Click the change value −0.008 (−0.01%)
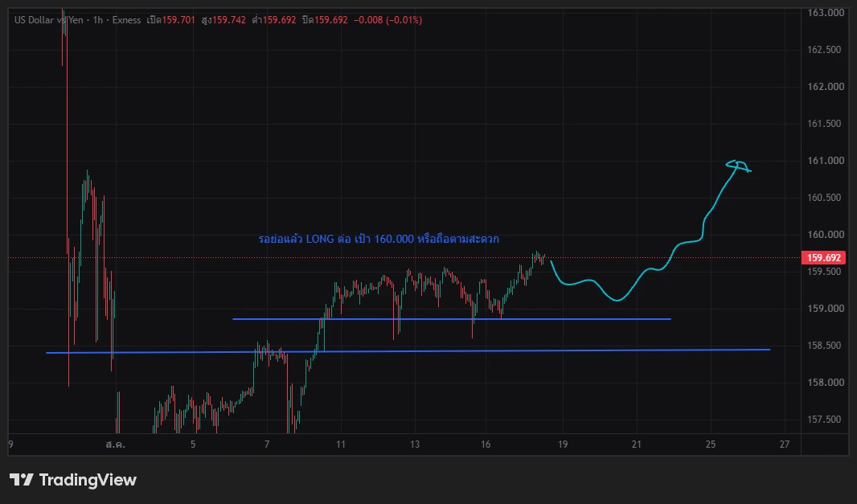 (387, 20)
